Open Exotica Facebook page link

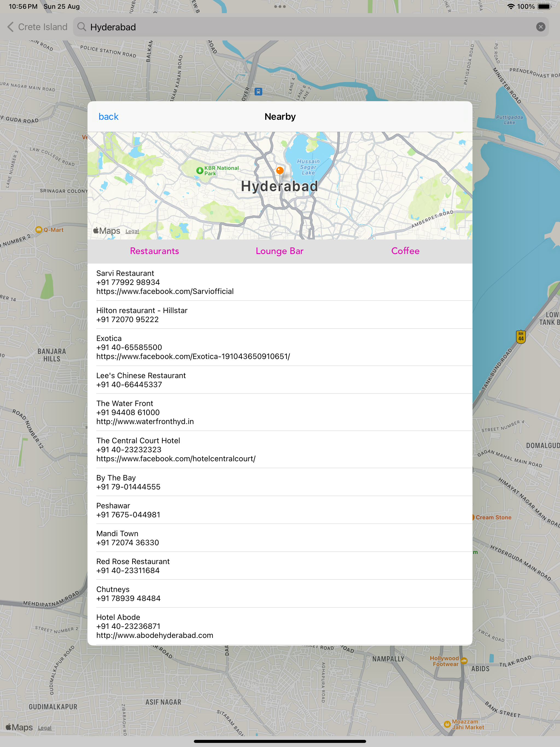pyautogui.click(x=193, y=357)
